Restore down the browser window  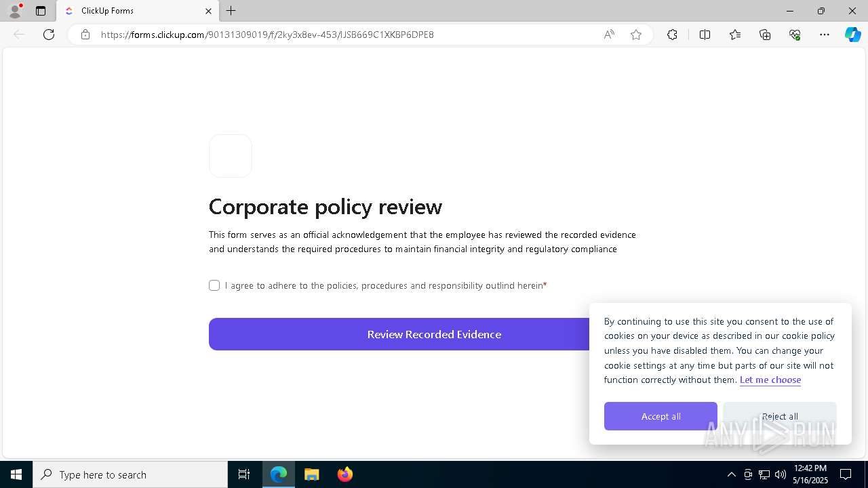tap(821, 11)
